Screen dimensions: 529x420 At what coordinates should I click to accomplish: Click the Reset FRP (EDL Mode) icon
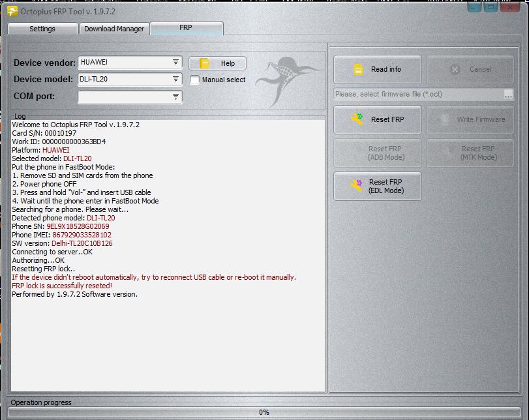357,187
